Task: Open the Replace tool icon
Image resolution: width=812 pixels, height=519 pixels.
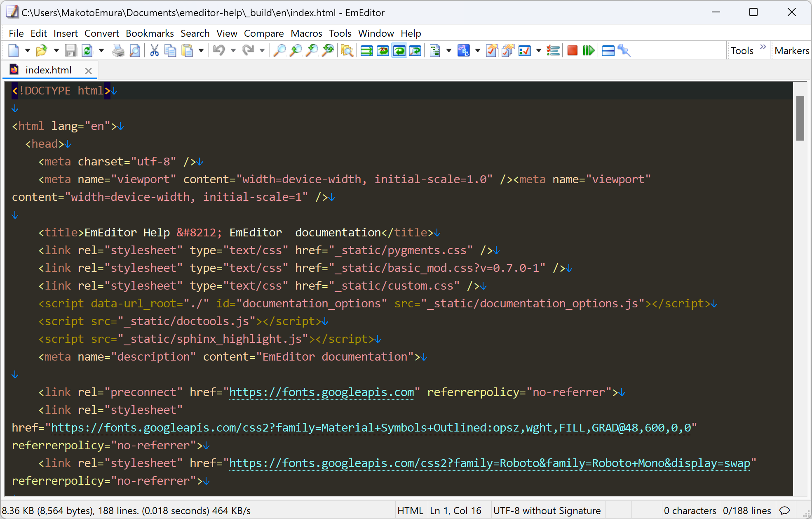Action: [x=328, y=51]
